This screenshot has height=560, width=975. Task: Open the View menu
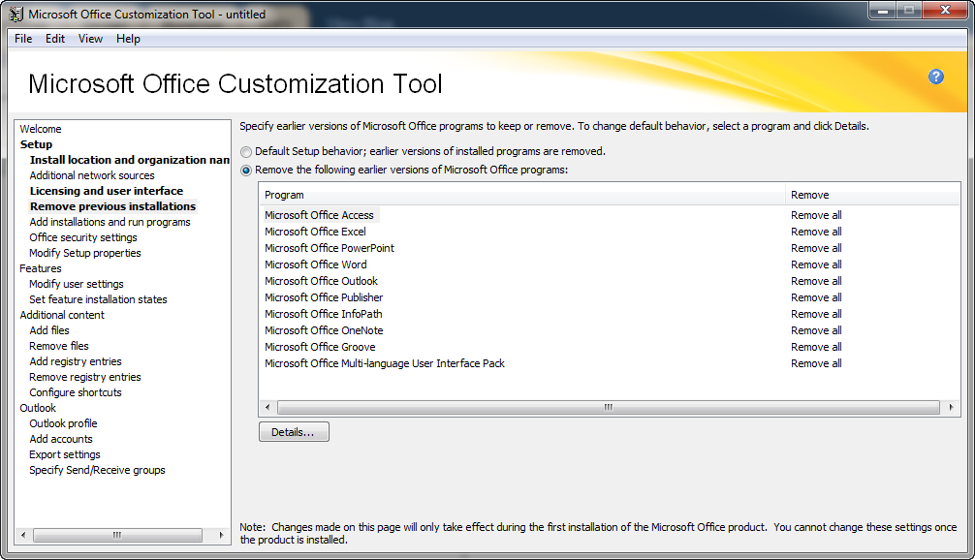[90, 39]
